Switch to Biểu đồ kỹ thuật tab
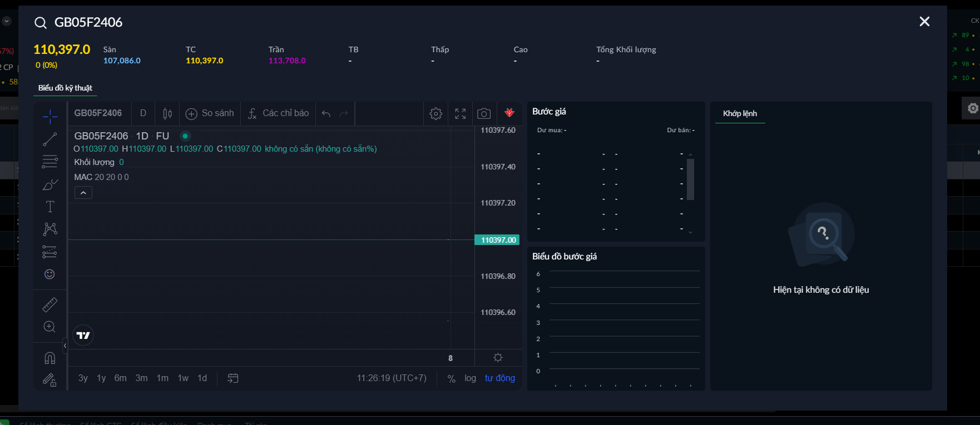The width and height of the screenshot is (980, 425). tap(65, 88)
